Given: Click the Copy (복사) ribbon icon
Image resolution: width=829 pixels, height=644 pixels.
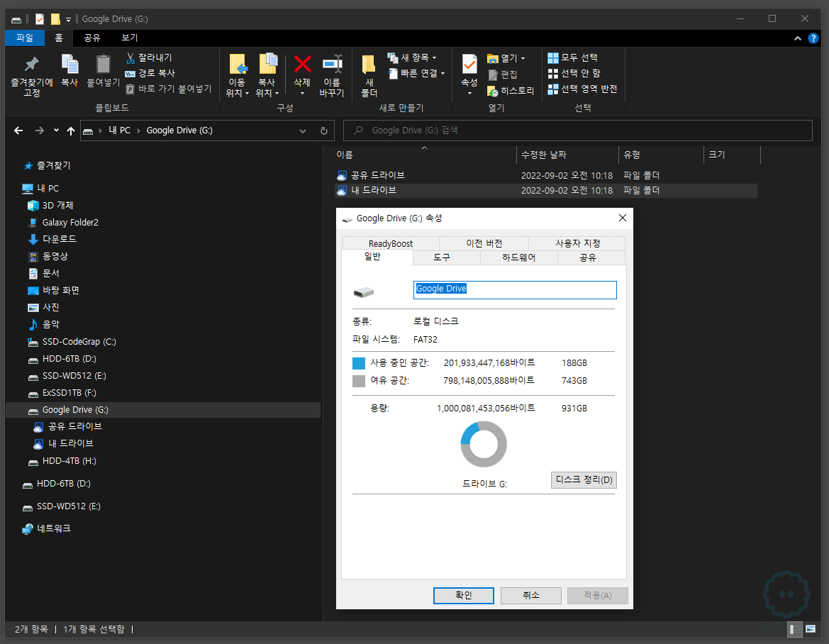Looking at the screenshot, I should click(x=69, y=65).
